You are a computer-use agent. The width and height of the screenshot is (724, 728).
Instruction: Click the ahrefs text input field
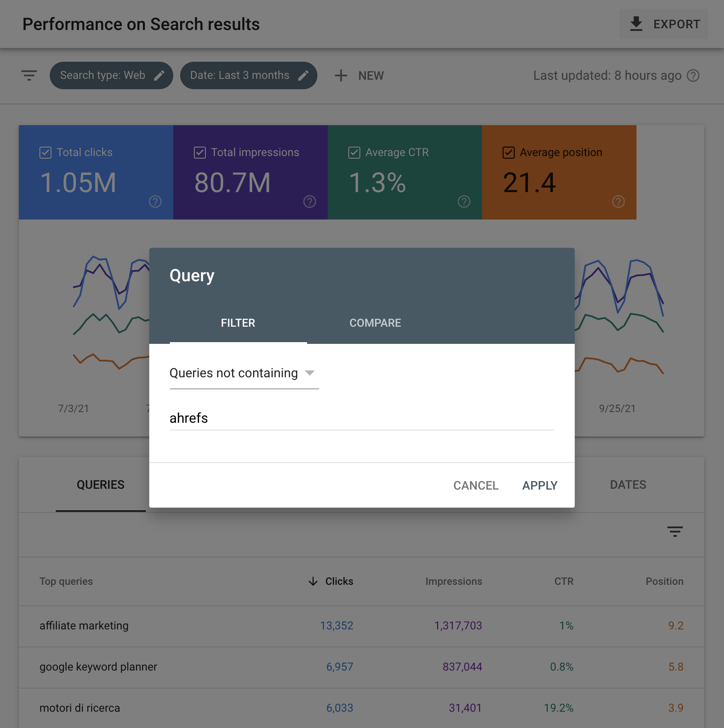pyautogui.click(x=362, y=418)
